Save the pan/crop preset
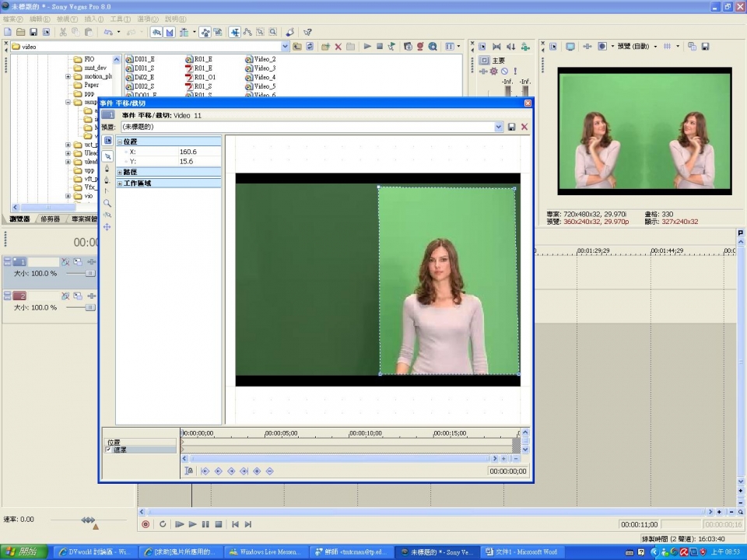This screenshot has width=747, height=560. tap(512, 127)
